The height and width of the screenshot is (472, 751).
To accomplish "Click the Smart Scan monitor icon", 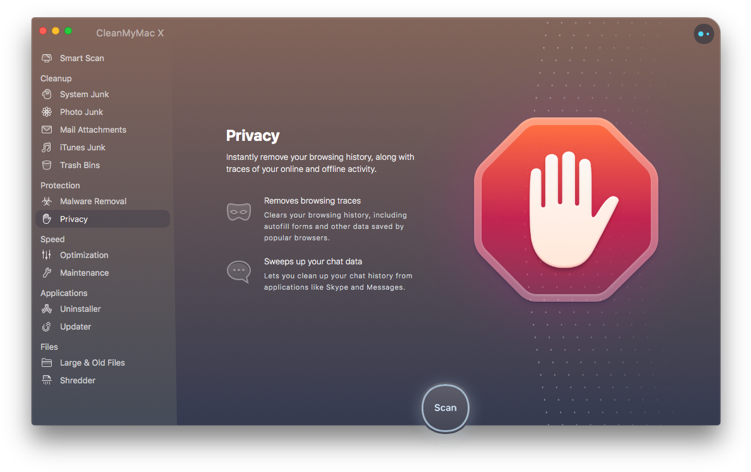I will point(46,58).
